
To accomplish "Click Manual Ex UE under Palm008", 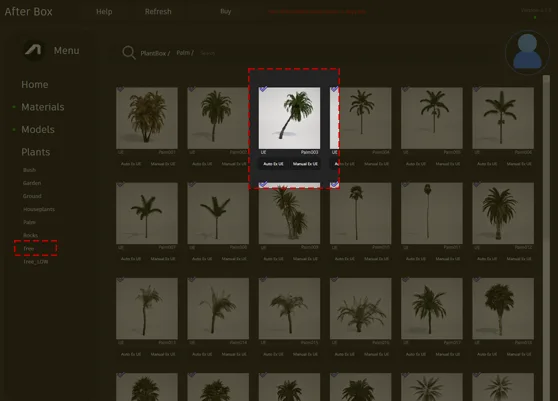I will pyautogui.click(x=234, y=259).
